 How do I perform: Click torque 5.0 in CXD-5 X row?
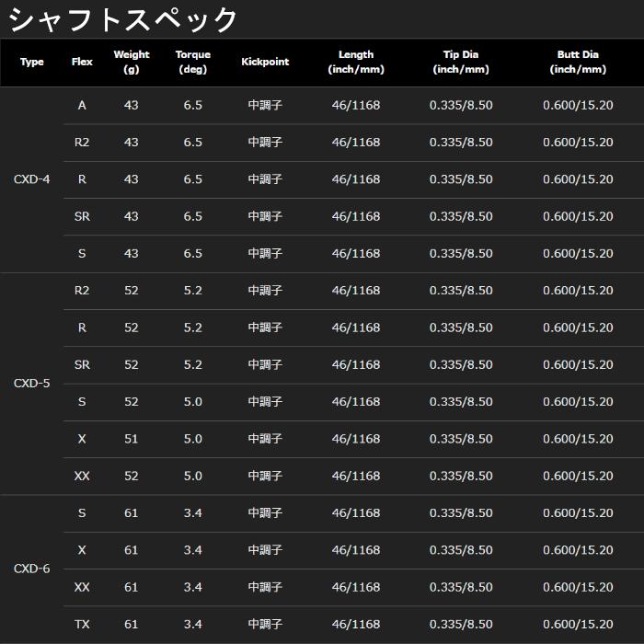click(192, 439)
